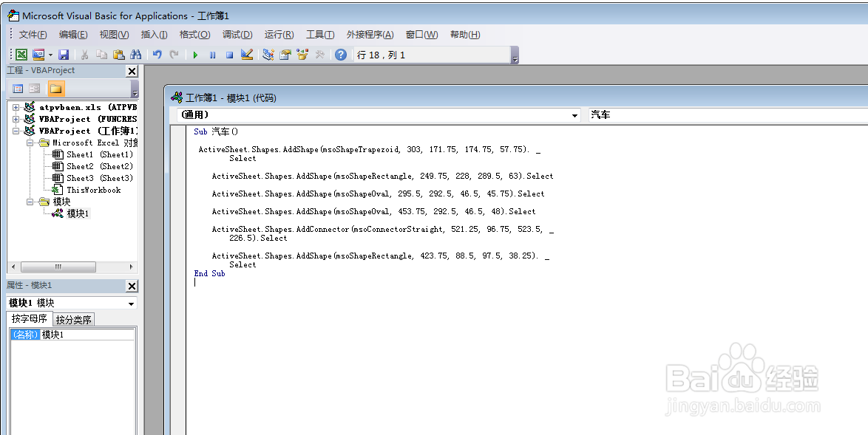The width and height of the screenshot is (868, 435).
Task: Close the 工程 - VBAProject panel
Action: [x=132, y=71]
